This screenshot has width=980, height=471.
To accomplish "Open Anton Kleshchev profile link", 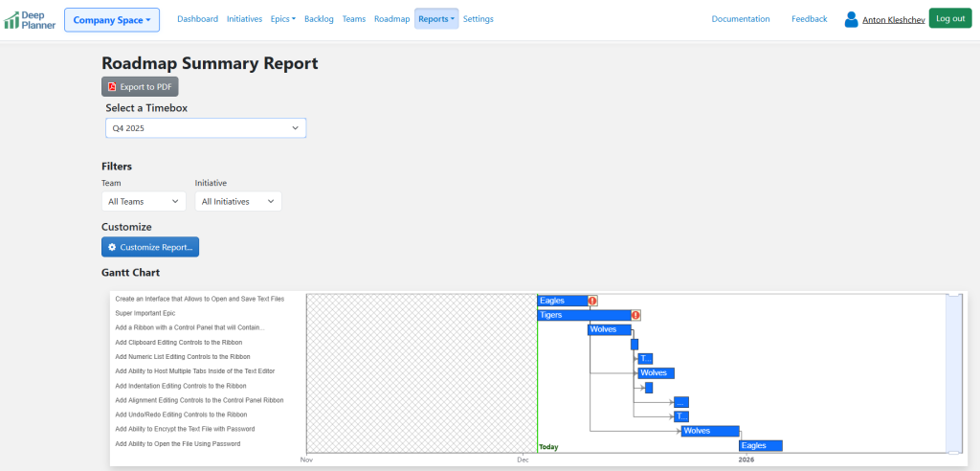I will pos(893,20).
